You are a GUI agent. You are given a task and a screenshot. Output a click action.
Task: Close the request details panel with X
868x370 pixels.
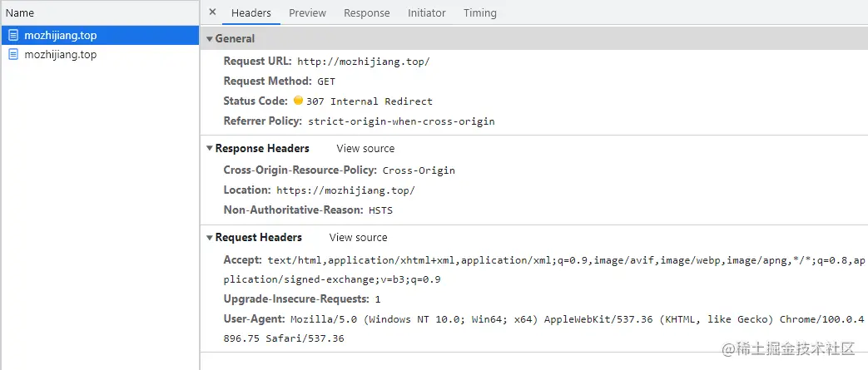pos(212,12)
